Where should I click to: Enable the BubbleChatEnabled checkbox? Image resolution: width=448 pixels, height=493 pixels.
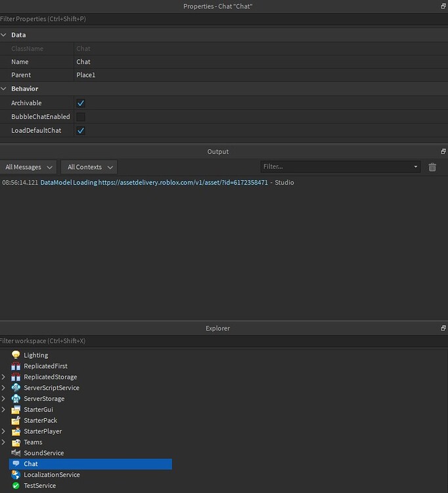coord(81,116)
